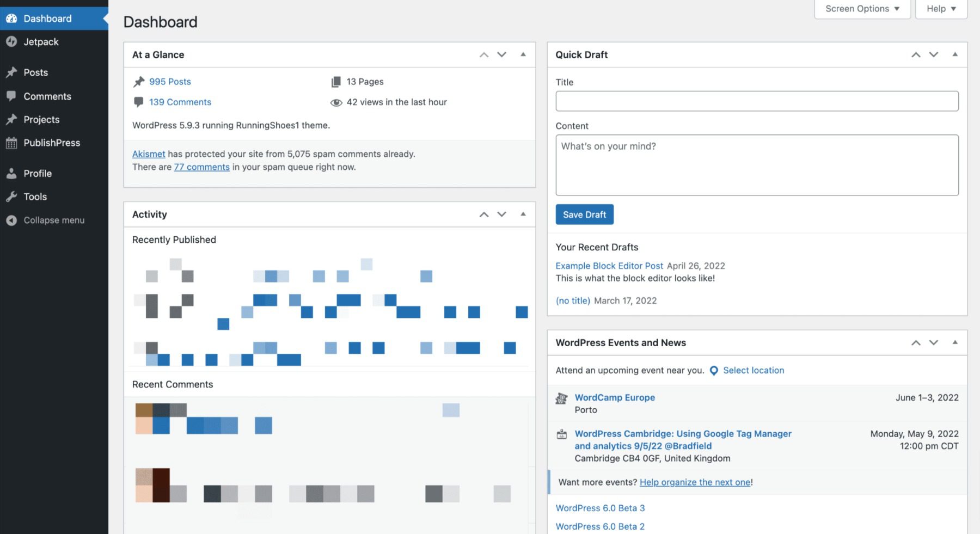
Task: Open the 77 comments spam queue link
Action: (201, 167)
